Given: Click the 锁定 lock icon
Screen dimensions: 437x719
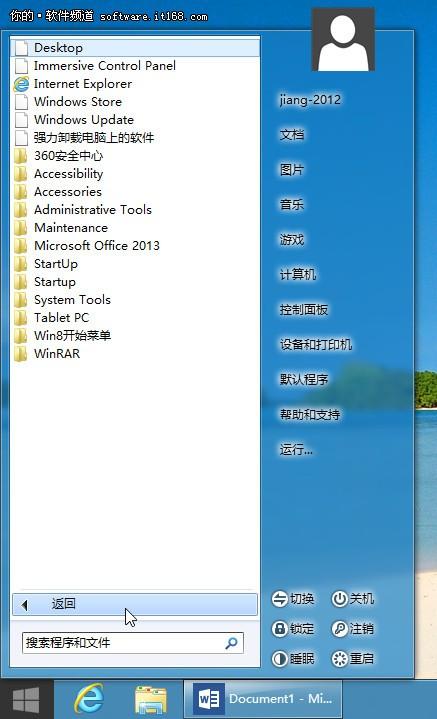Looking at the screenshot, I should point(279,629).
